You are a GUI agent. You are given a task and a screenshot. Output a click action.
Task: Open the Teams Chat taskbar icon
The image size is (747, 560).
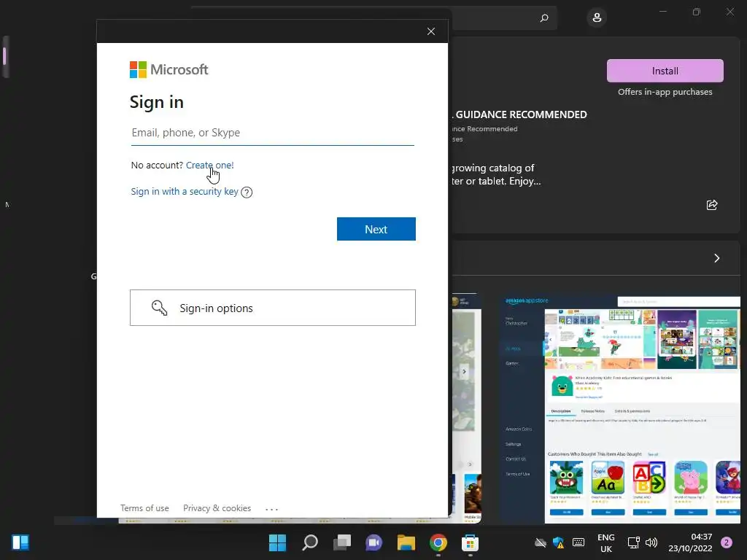(374, 542)
